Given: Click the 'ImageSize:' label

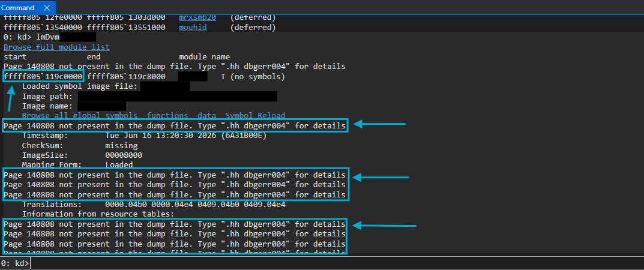Looking at the screenshot, I should [x=45, y=155].
